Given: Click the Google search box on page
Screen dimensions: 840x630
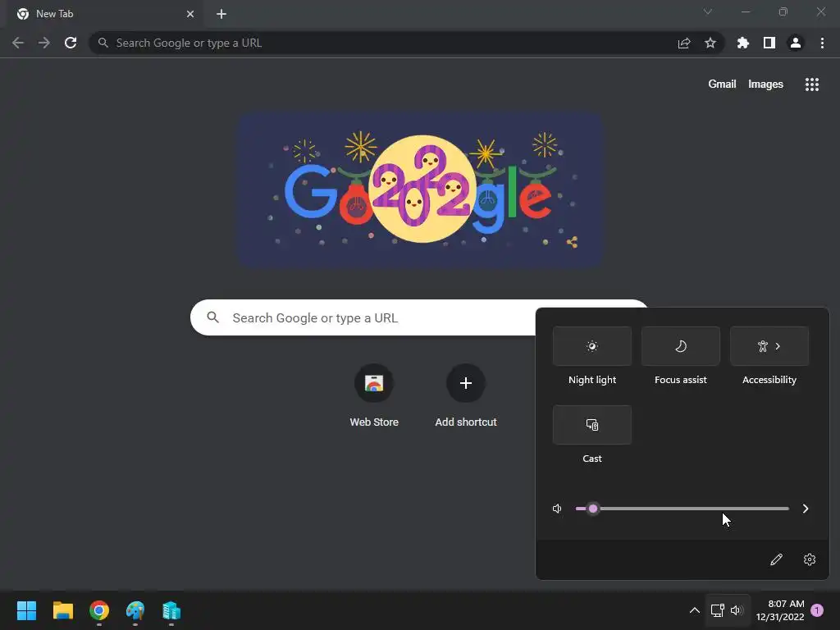Looking at the screenshot, I should pyautogui.click(x=419, y=317).
